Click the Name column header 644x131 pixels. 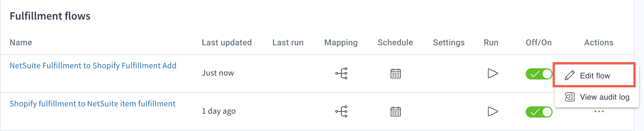(21, 43)
